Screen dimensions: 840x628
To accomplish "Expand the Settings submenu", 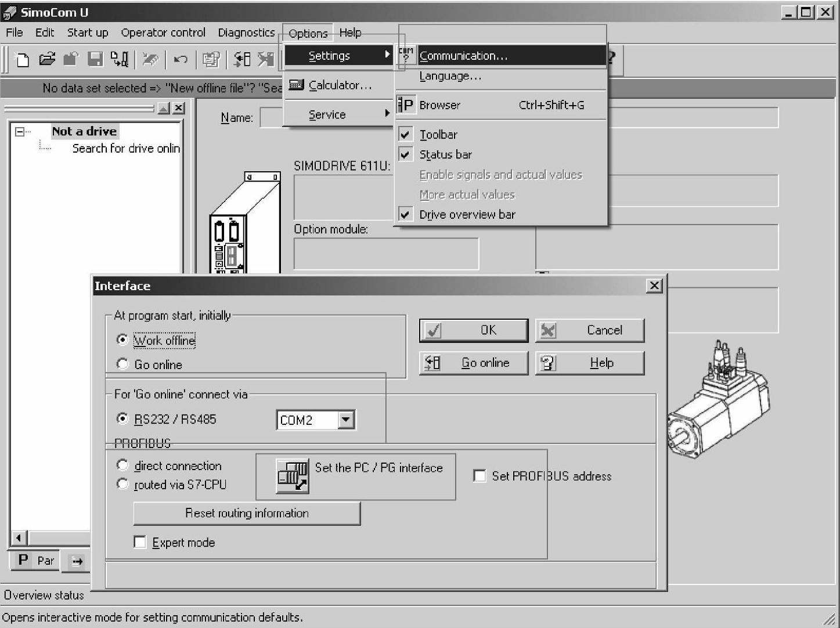I will pos(339,56).
